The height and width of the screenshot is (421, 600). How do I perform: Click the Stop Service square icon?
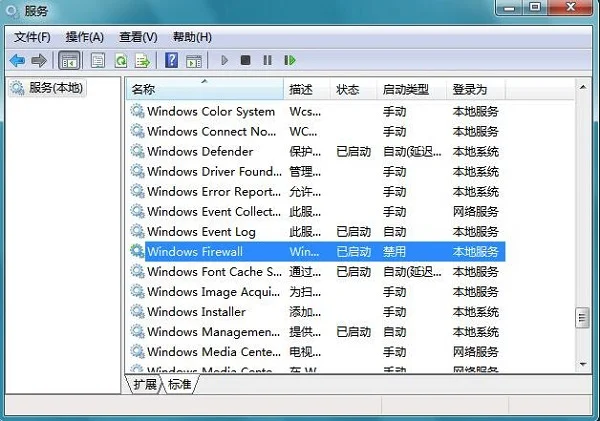[246, 60]
